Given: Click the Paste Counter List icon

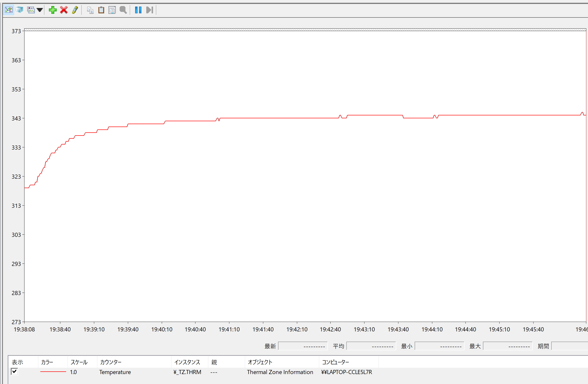Looking at the screenshot, I should click(x=101, y=10).
